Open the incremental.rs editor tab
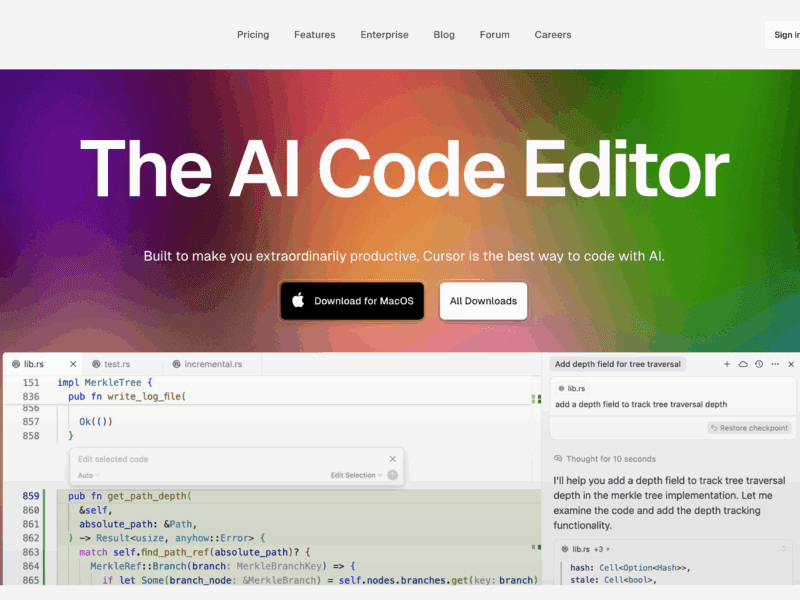This screenshot has height=600, width=800. [x=213, y=364]
